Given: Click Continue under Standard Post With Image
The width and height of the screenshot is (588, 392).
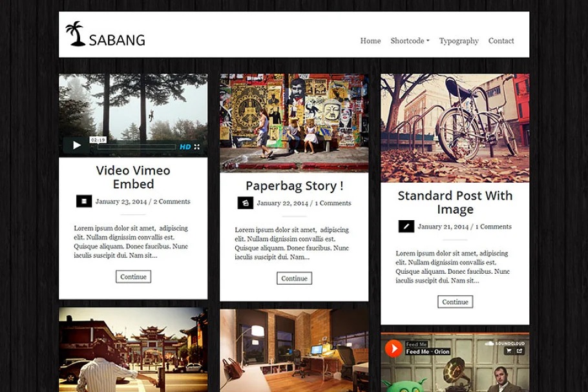Looking at the screenshot, I should 456,302.
